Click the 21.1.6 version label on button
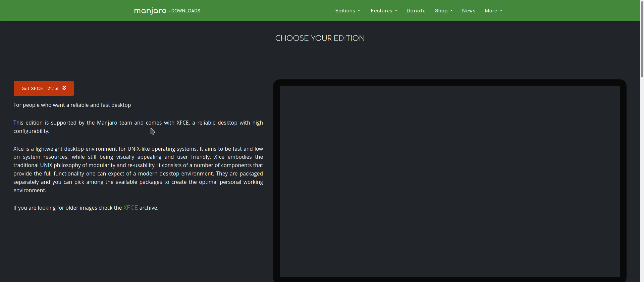The height and width of the screenshot is (282, 644). [53, 88]
